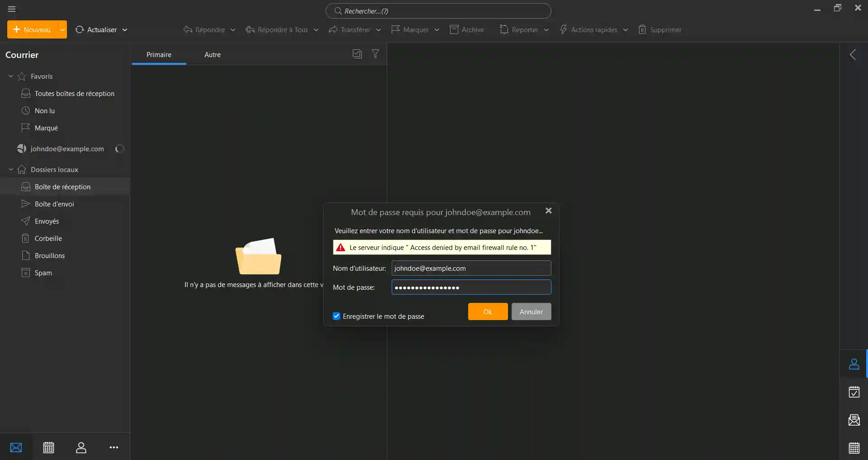868x460 pixels.
Task: Open the address book icon in bottom bar
Action: click(81, 447)
